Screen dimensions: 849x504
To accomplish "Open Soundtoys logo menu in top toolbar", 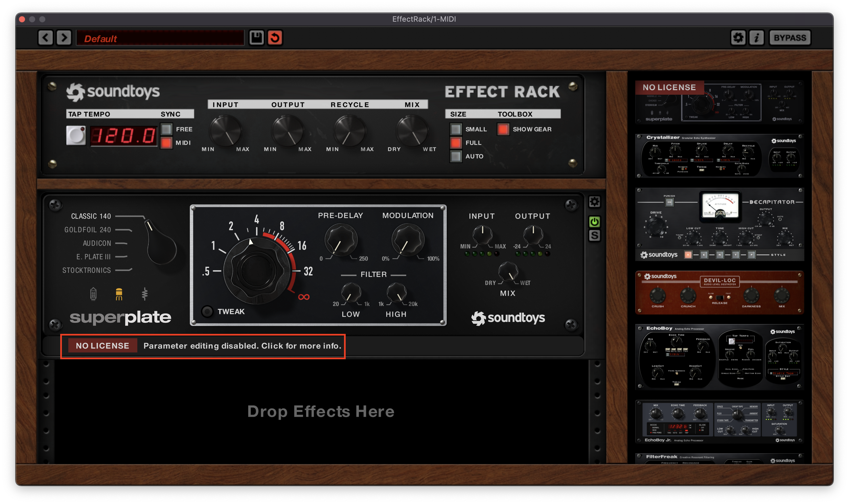I will (x=738, y=38).
